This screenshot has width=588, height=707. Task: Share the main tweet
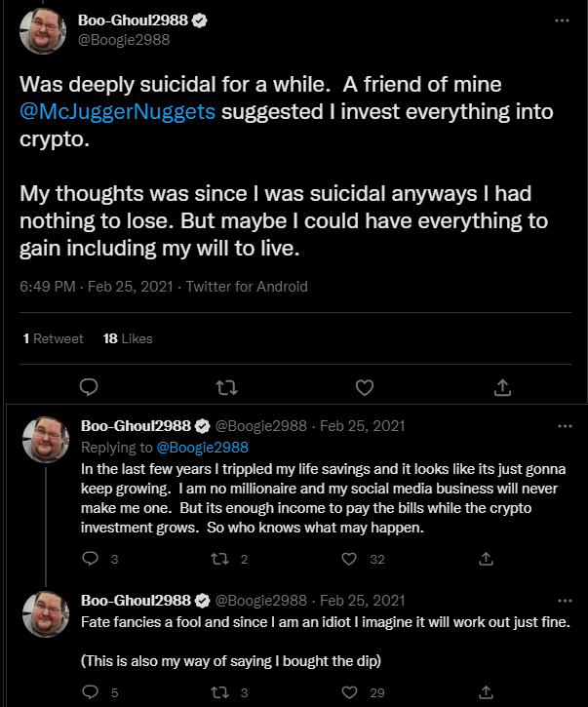pyautogui.click(x=503, y=387)
